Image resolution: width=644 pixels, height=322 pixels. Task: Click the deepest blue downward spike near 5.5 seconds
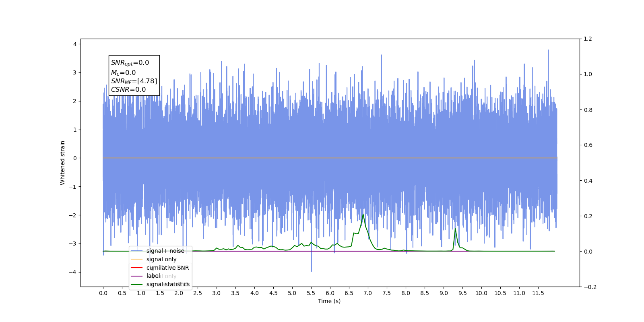(x=311, y=270)
